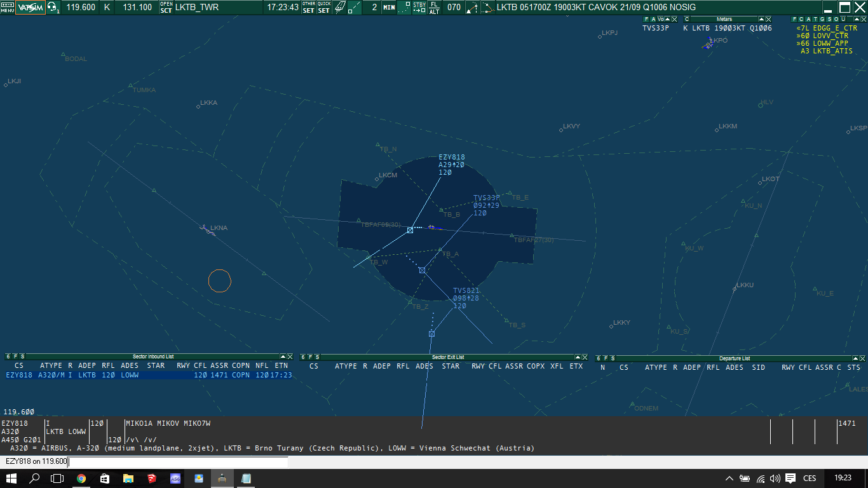
Task: Open the OPEN SCT sector file menu
Action: click(x=166, y=8)
